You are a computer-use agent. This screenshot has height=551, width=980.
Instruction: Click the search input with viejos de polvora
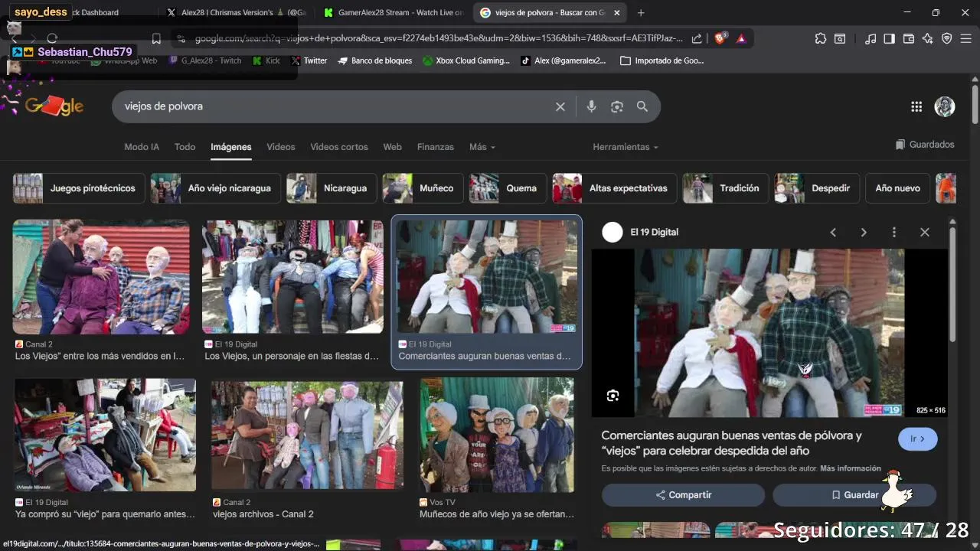tap(334, 106)
